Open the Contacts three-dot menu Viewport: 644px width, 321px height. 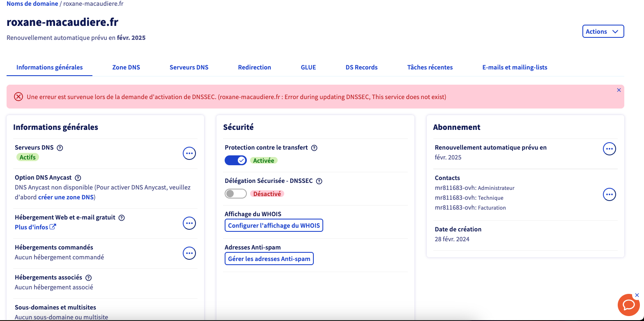click(x=609, y=194)
